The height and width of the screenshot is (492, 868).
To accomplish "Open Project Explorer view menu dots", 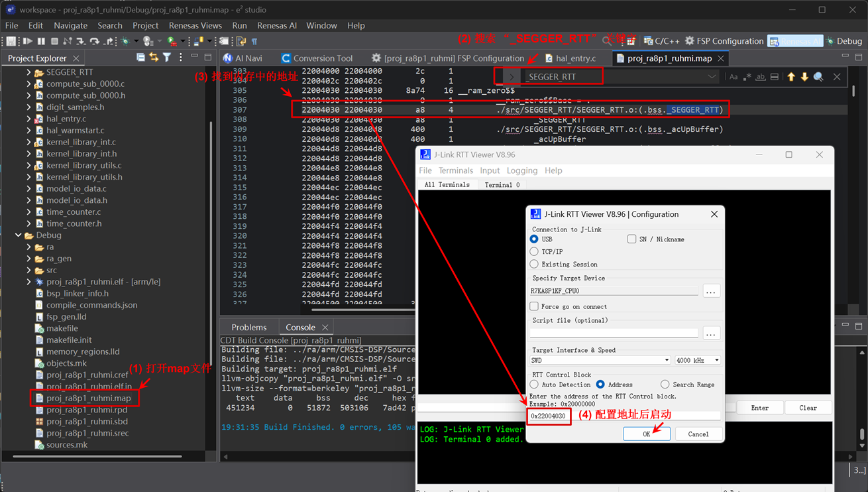I will [x=181, y=58].
